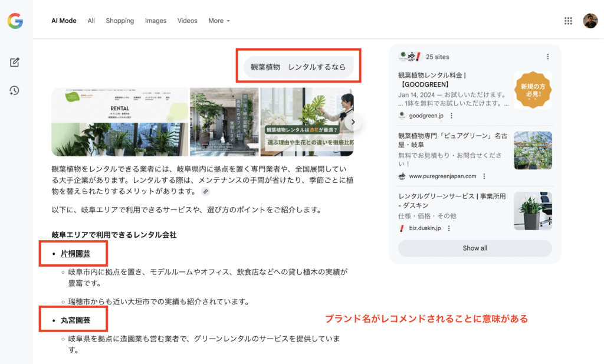The image size is (604, 364).
Task: Advance the image carousel with the next arrow
Action: point(353,122)
